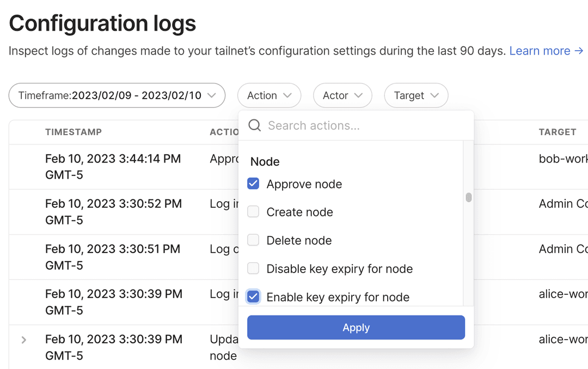
Task: Check the Delete node filter
Action: click(253, 240)
